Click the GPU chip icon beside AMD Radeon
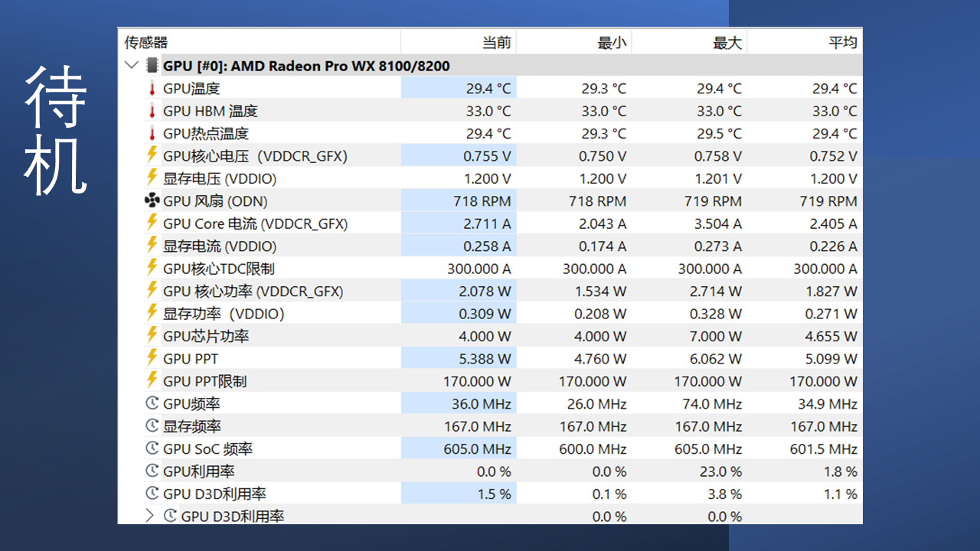Screen dimensions: 980x551 tap(152, 66)
